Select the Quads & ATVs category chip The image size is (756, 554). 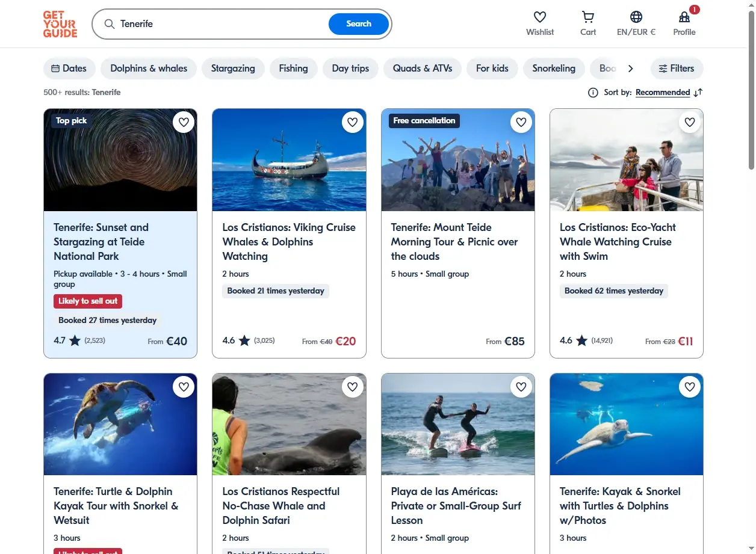point(423,69)
